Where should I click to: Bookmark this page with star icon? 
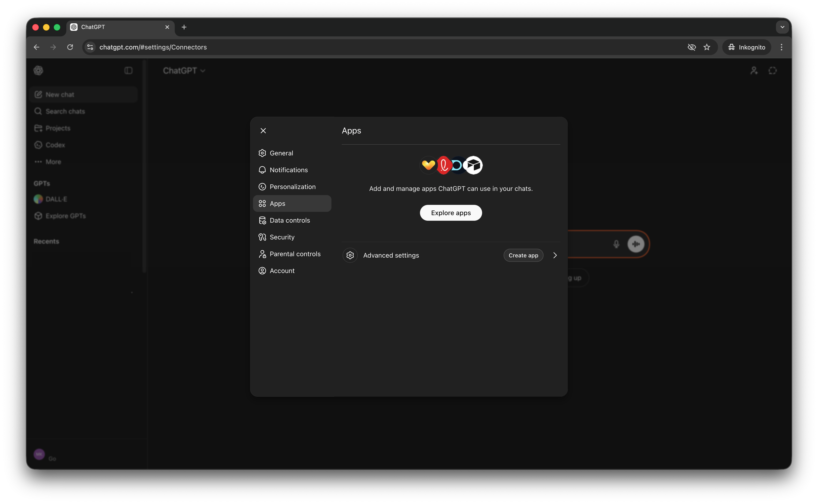(707, 47)
